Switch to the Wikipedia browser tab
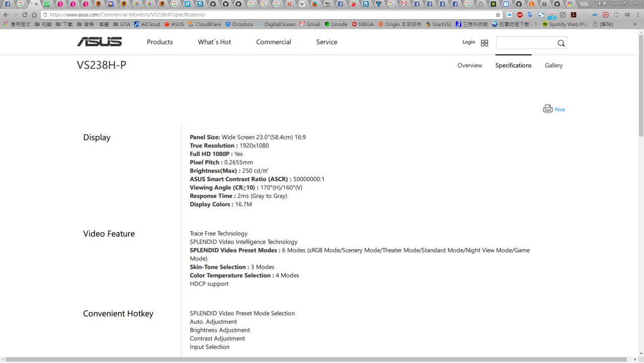 (302, 4)
